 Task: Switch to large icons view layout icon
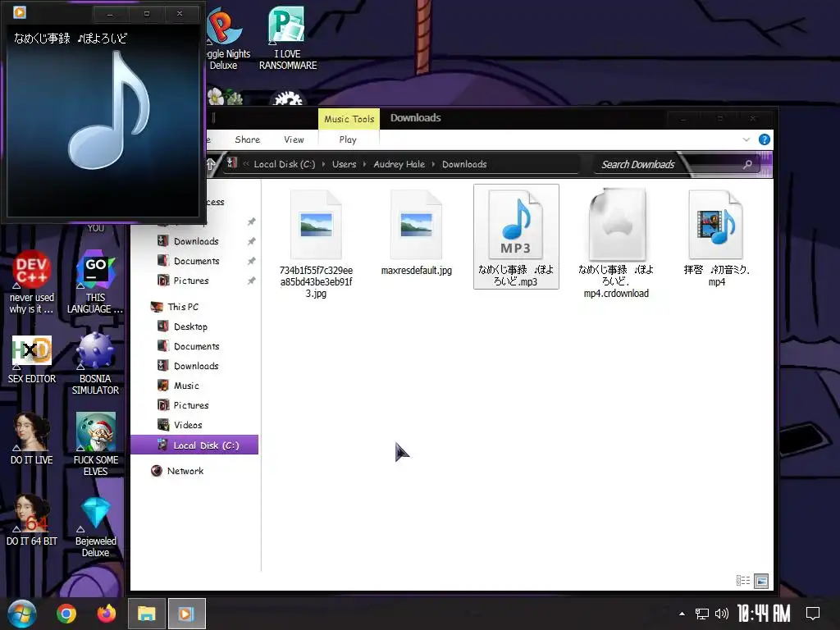coord(761,580)
